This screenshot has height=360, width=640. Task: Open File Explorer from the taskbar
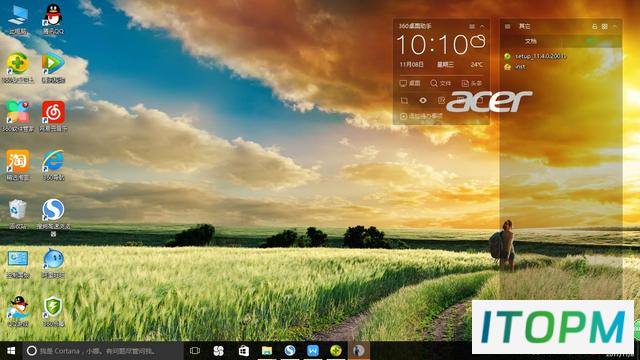[x=267, y=351]
